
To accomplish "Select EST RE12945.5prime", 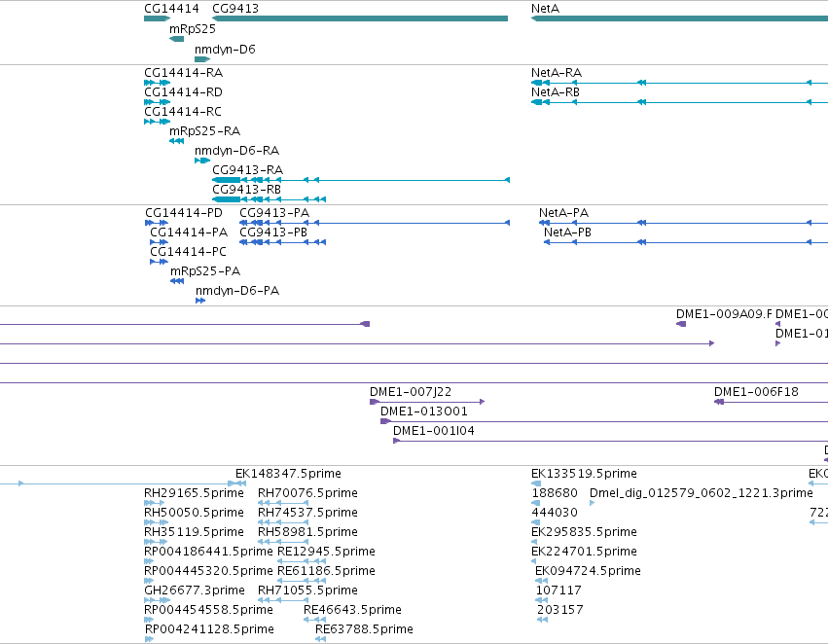I will [x=326, y=552].
